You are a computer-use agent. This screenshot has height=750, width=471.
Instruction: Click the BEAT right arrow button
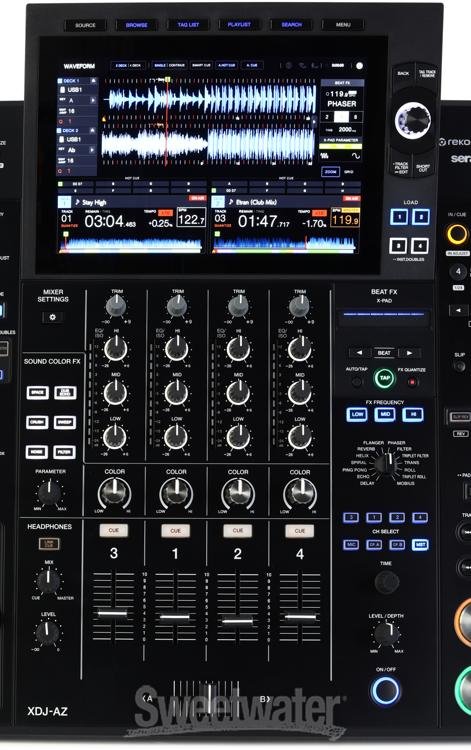click(x=409, y=353)
